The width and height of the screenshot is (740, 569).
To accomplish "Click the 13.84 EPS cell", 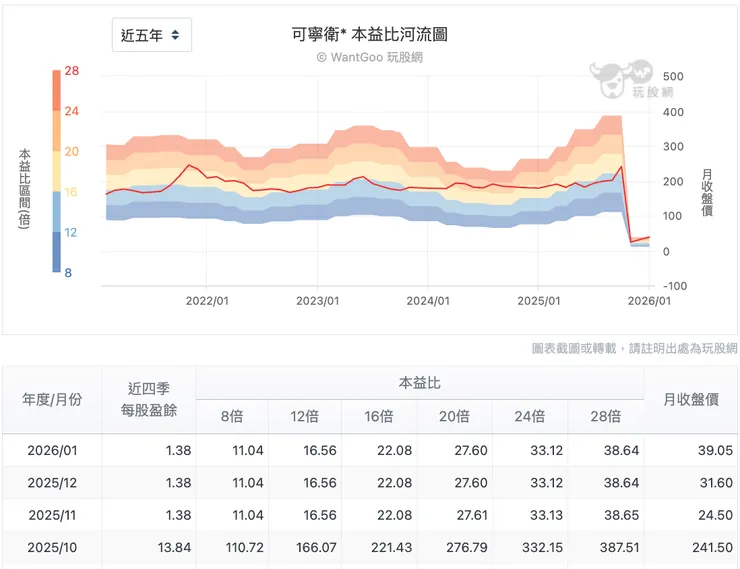I will tap(174, 547).
